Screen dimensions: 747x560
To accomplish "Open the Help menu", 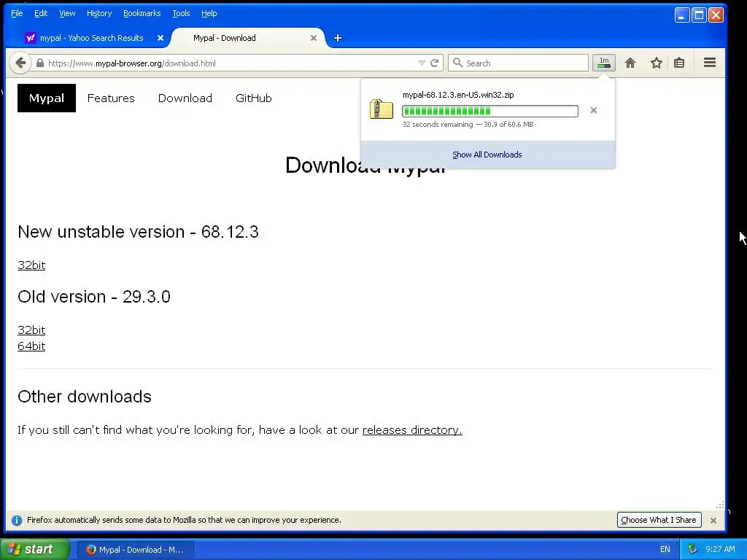I will 209,13.
